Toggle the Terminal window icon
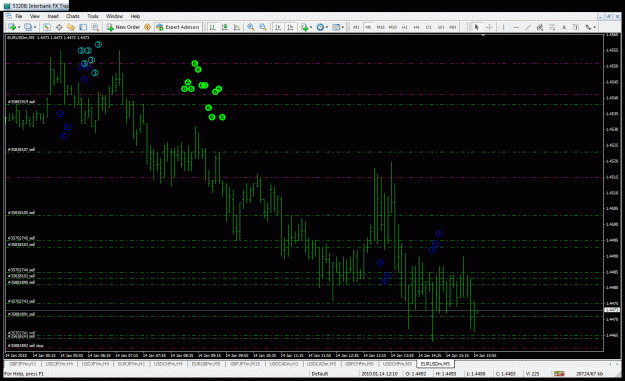625x381 pixels. tap(83, 27)
